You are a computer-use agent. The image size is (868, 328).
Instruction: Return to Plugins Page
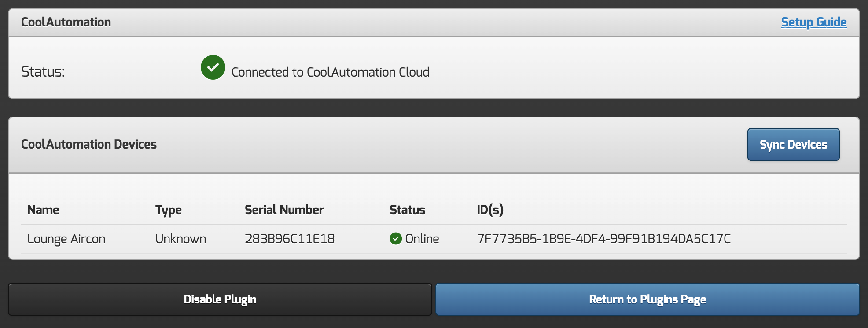(x=647, y=299)
